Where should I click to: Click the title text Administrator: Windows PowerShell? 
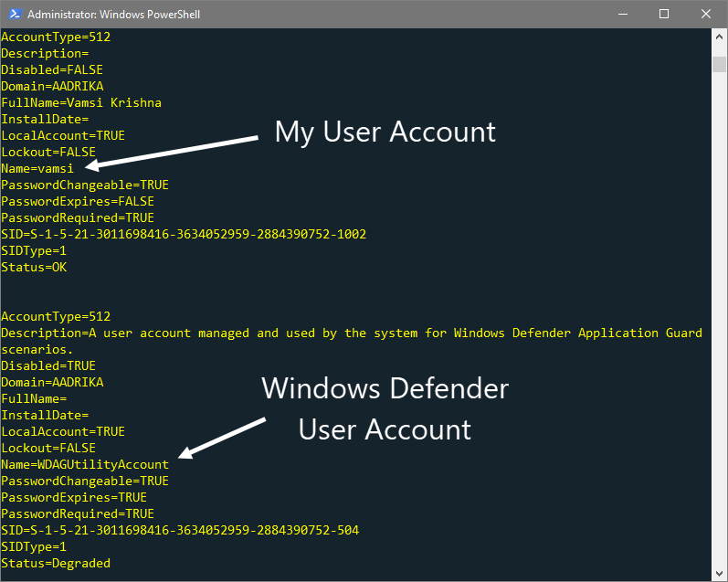[x=113, y=15]
